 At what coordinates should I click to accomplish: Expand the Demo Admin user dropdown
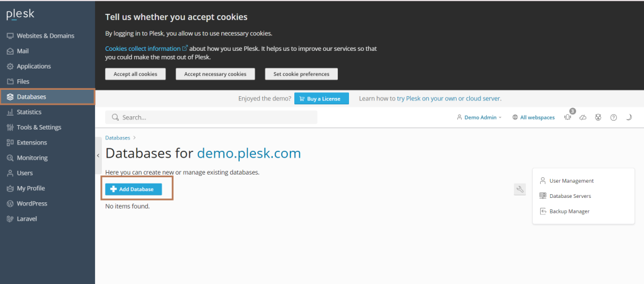click(x=479, y=117)
